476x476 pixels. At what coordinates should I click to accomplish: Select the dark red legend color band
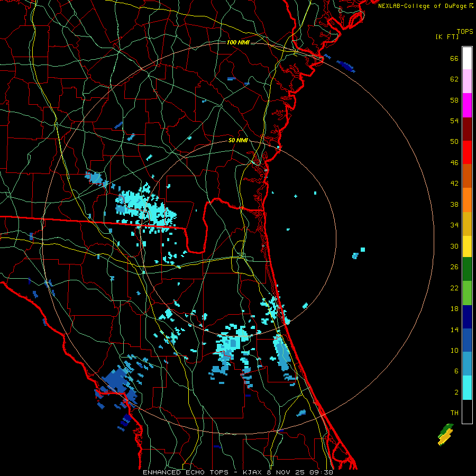[x=467, y=129]
